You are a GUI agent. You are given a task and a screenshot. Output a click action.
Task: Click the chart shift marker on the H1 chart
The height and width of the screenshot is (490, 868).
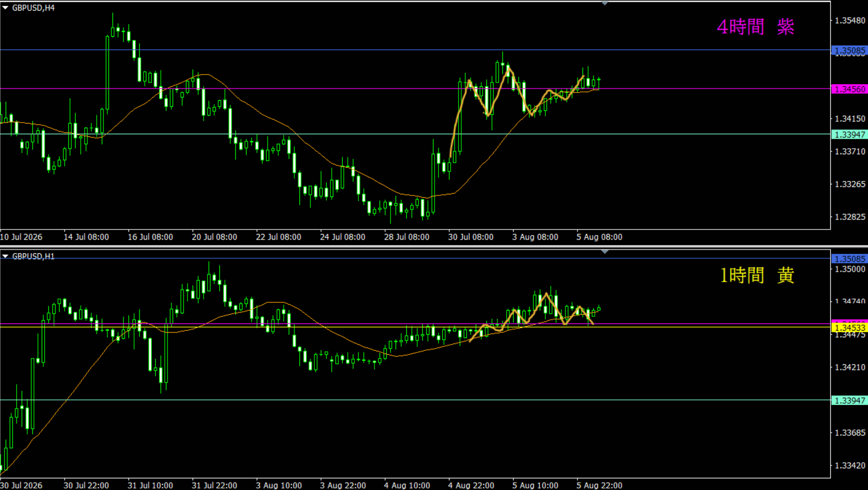coord(605,252)
